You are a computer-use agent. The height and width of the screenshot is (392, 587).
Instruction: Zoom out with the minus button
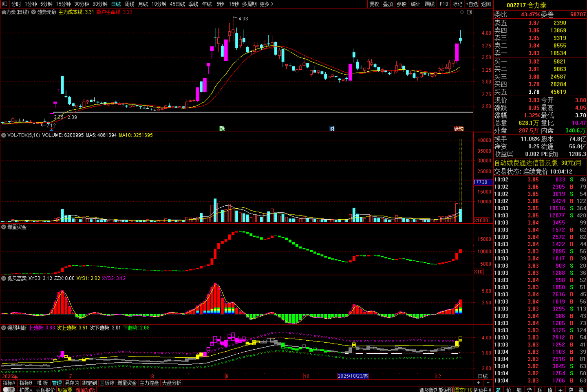click(x=488, y=383)
